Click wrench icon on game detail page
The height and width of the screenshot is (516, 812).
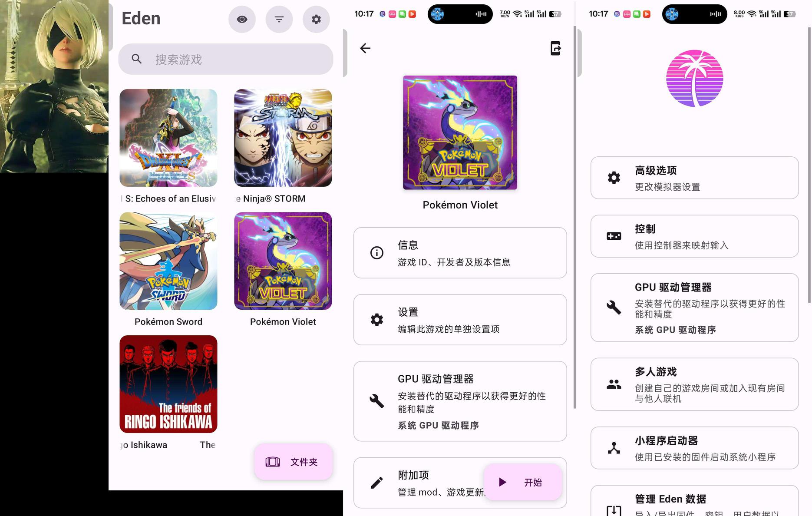pyautogui.click(x=377, y=401)
